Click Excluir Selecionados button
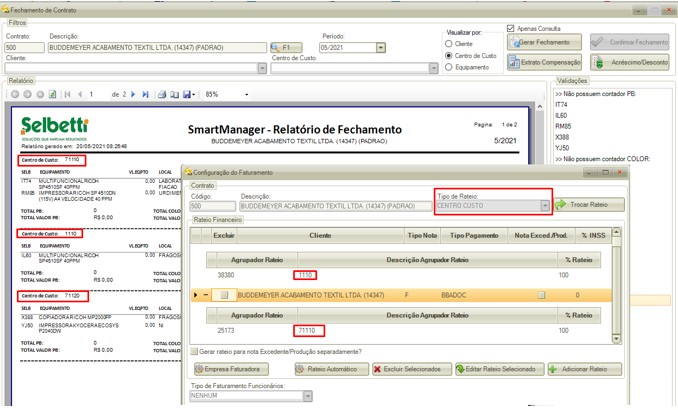This screenshot has height=410, width=678. [412, 369]
